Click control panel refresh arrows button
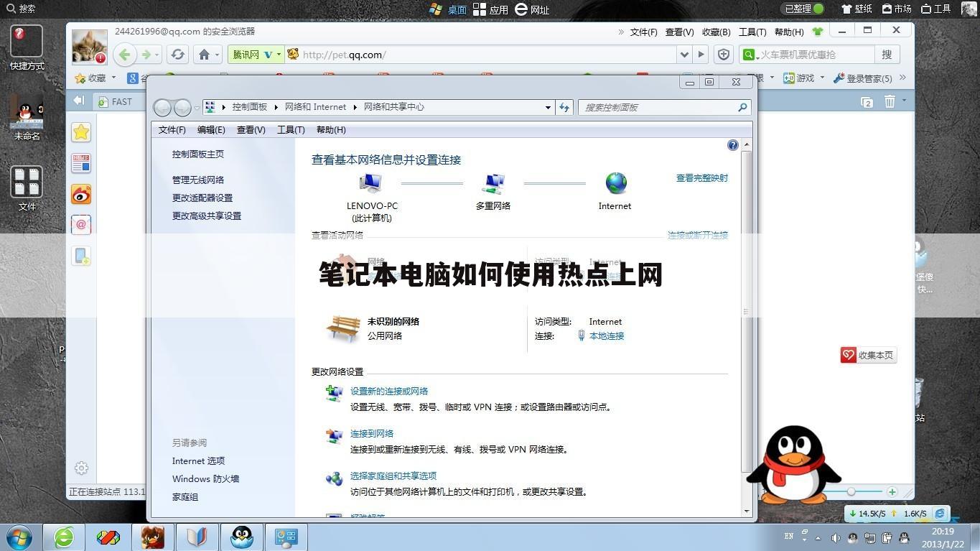980x551 pixels. [x=564, y=107]
